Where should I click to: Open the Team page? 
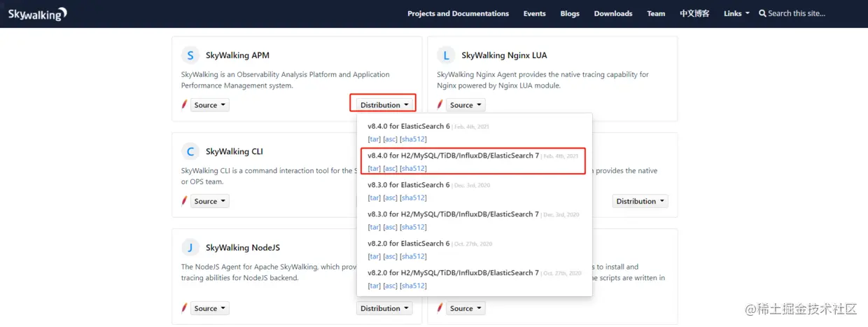click(656, 13)
